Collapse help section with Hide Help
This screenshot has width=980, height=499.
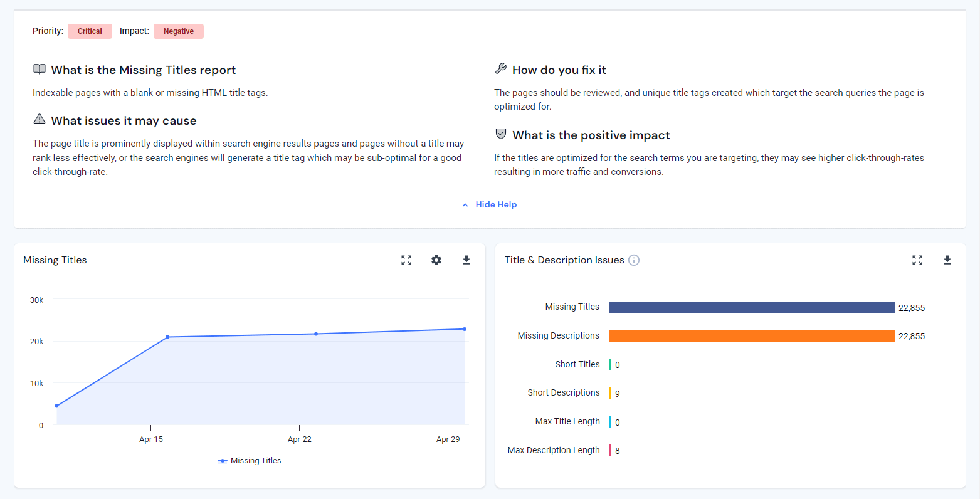point(496,205)
